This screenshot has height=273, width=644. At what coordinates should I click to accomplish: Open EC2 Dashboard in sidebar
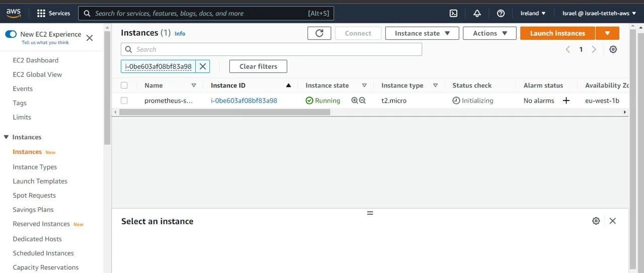pyautogui.click(x=35, y=60)
